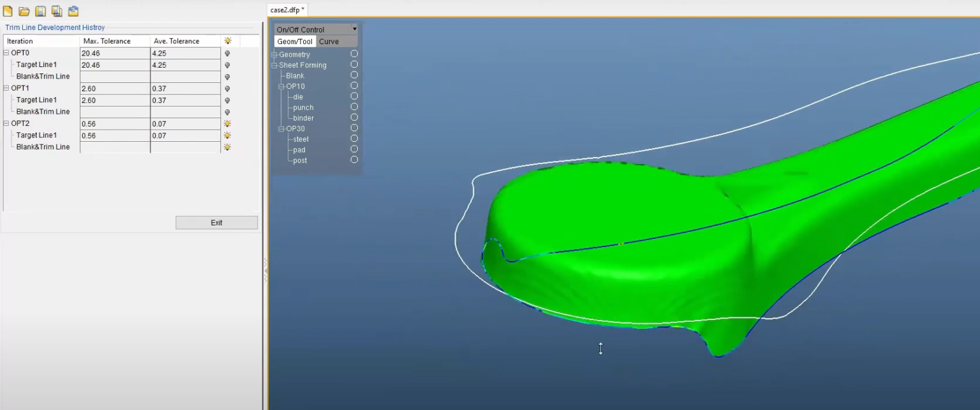Collapse the Sheet Forming tree branch
This screenshot has width=980, height=410.
[x=273, y=65]
